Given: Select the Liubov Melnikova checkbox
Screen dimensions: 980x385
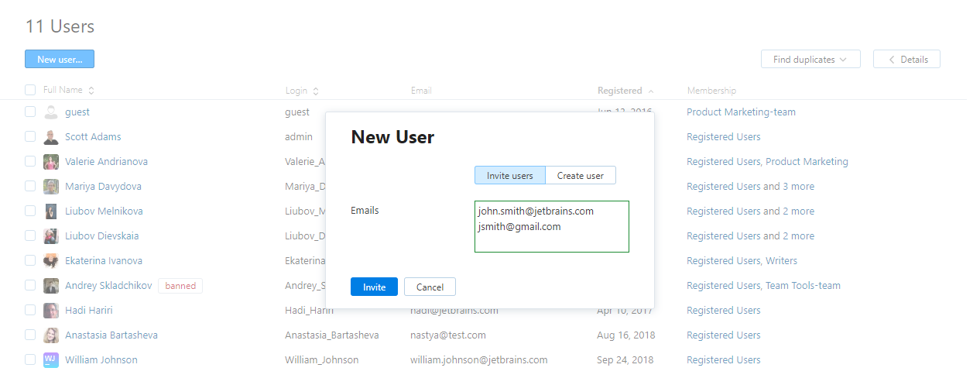Looking at the screenshot, I should point(30,211).
